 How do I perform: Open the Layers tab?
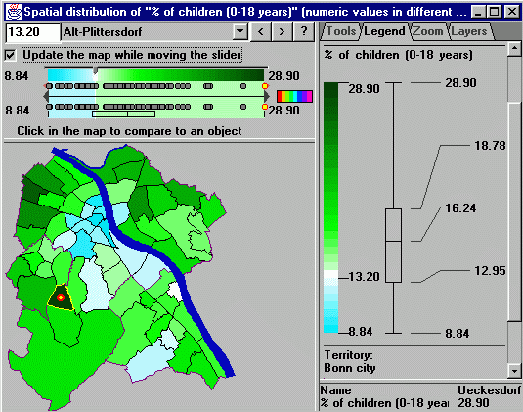(x=470, y=31)
